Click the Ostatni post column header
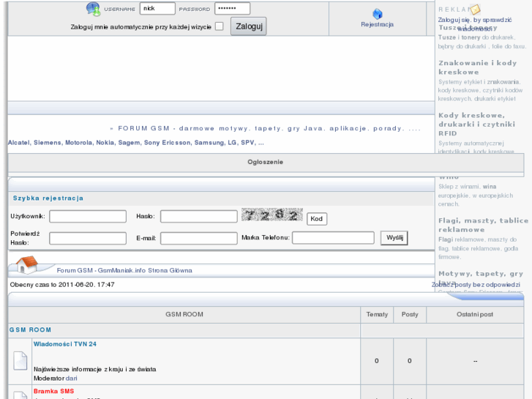 tap(475, 315)
